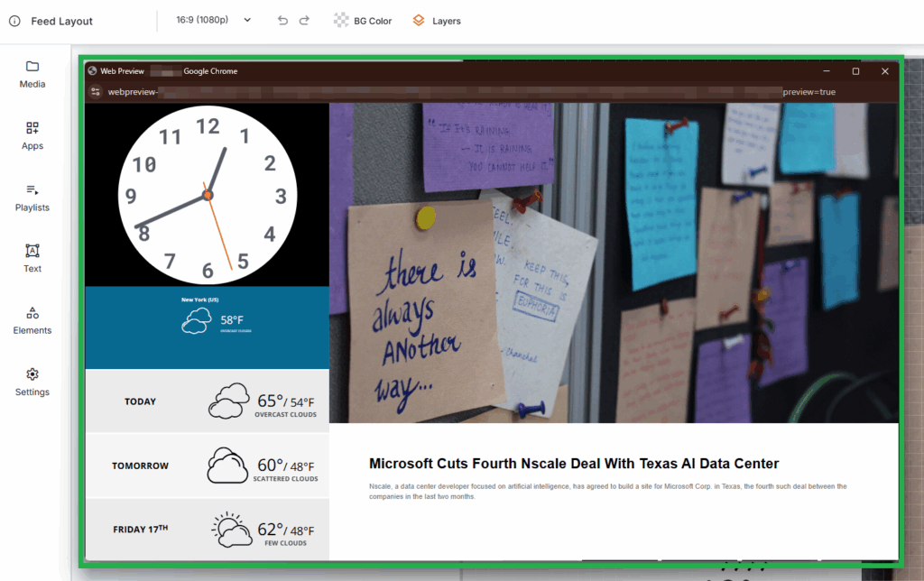
Task: Click the FRIDAY 17th forecast row
Action: pos(208,529)
